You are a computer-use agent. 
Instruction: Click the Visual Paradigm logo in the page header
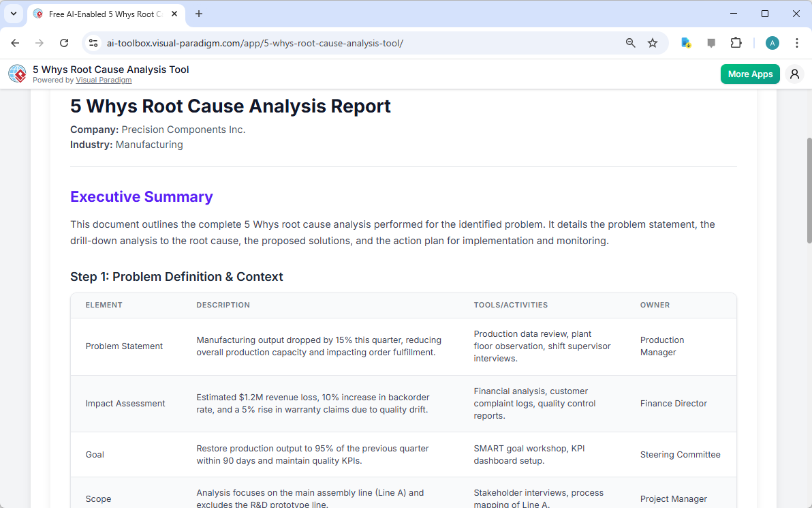[x=17, y=74]
